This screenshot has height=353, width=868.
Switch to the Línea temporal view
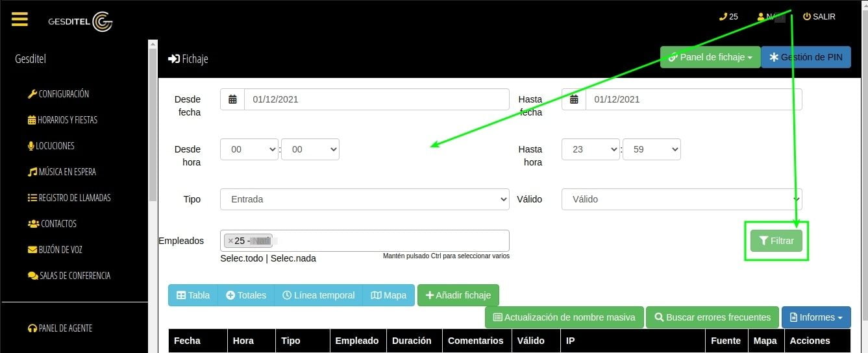(318, 295)
